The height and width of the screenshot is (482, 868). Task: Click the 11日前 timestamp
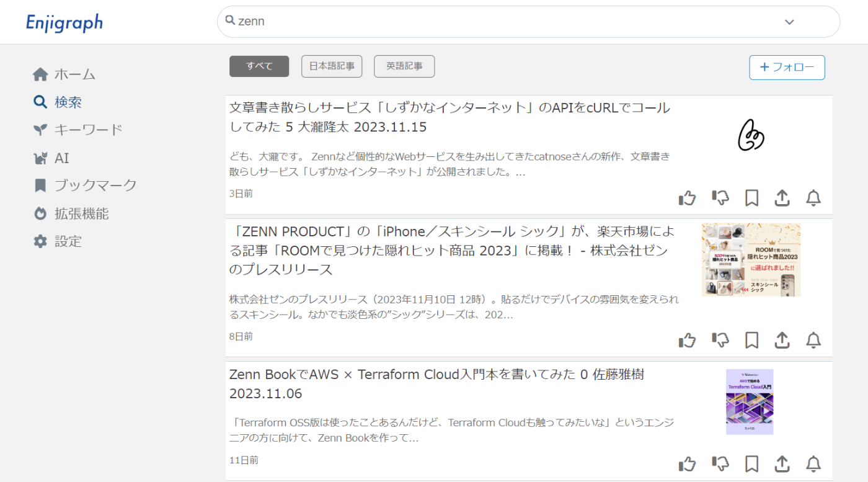244,460
